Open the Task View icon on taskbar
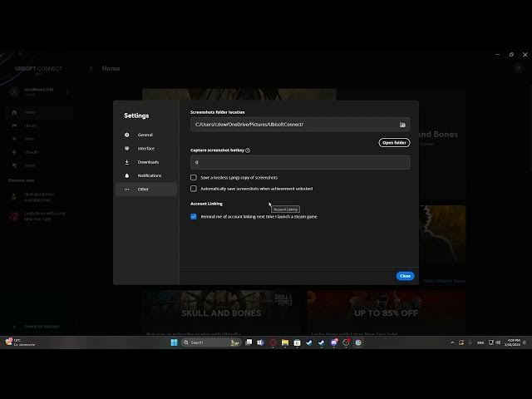 249,342
